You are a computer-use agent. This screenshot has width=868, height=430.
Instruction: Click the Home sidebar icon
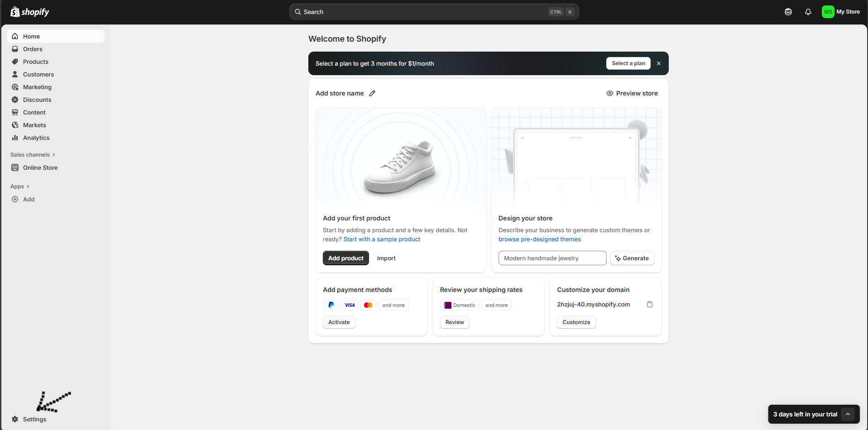[x=15, y=36]
